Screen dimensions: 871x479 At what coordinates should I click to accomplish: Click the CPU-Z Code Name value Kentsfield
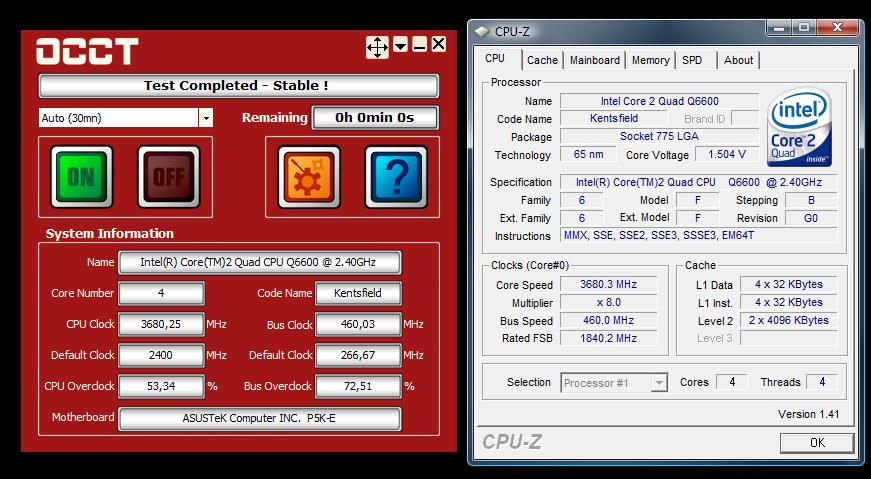tap(614, 118)
